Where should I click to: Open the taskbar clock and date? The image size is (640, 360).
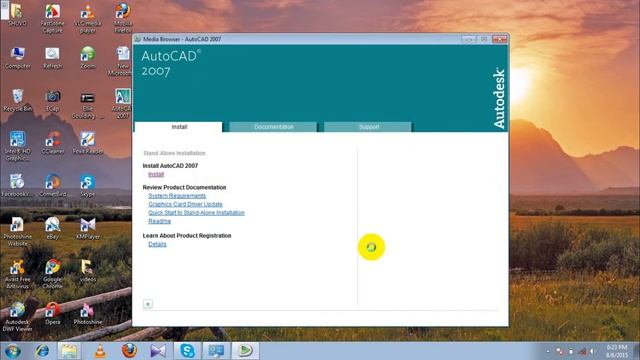pyautogui.click(x=616, y=351)
